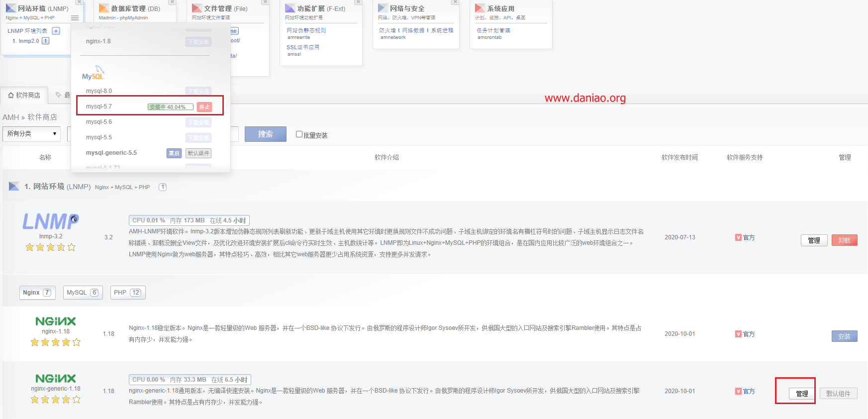This screenshot has height=419, width=868.
Task: Close the 功能扩展 (F-Ext) panel with its X
Action: tap(358, 2)
